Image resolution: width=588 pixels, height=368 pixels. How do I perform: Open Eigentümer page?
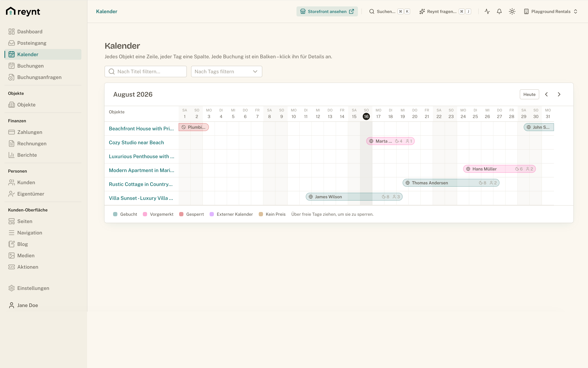tap(43, 194)
